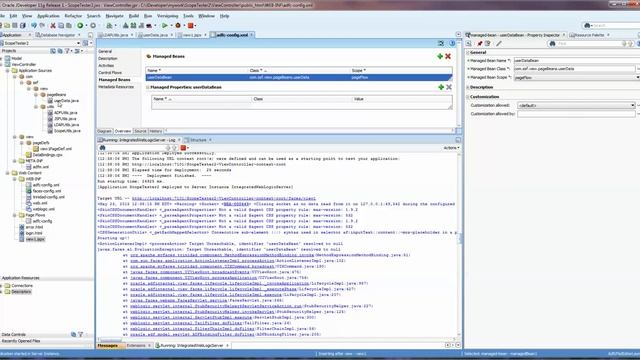Viewport: 640px width, 360px height.
Task: Click the green Back navigation icon
Action: 80,25
